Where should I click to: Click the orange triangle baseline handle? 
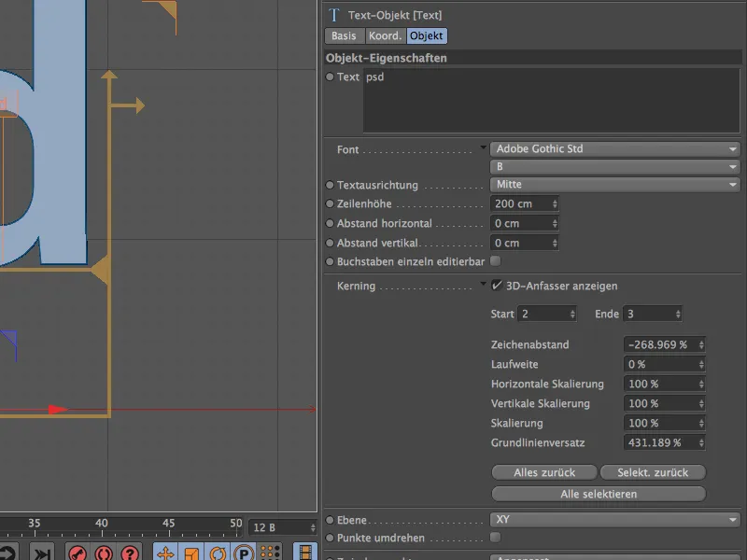101,271
